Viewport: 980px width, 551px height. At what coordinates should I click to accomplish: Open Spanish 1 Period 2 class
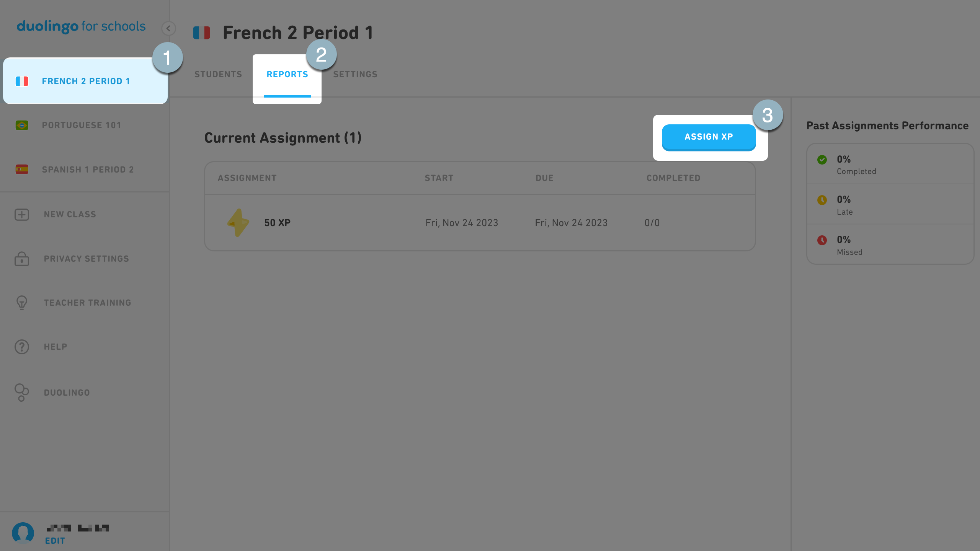click(88, 169)
